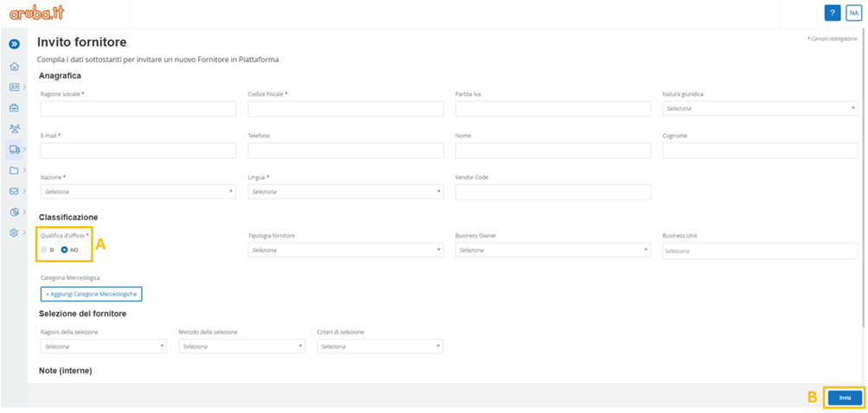
Task: Select NO for Qualifica d'ufficio
Action: [65, 250]
